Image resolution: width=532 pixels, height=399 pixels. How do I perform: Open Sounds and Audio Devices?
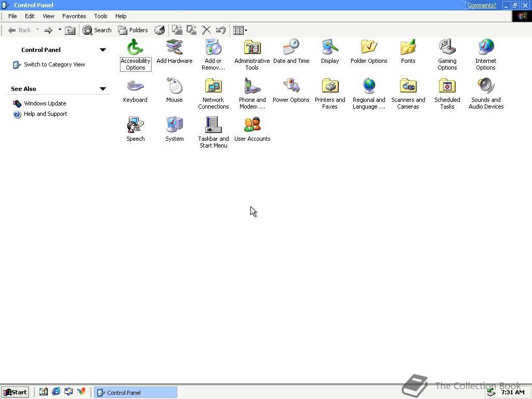(486, 94)
